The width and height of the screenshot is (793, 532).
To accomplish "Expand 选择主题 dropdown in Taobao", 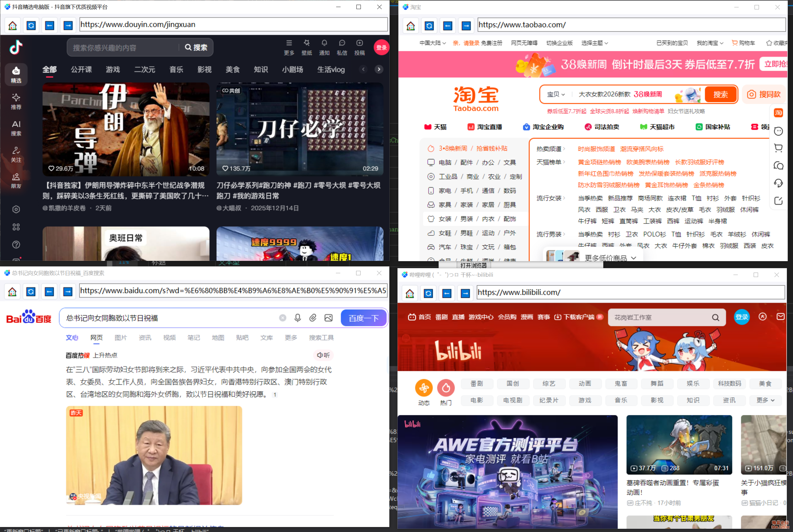I will point(595,43).
